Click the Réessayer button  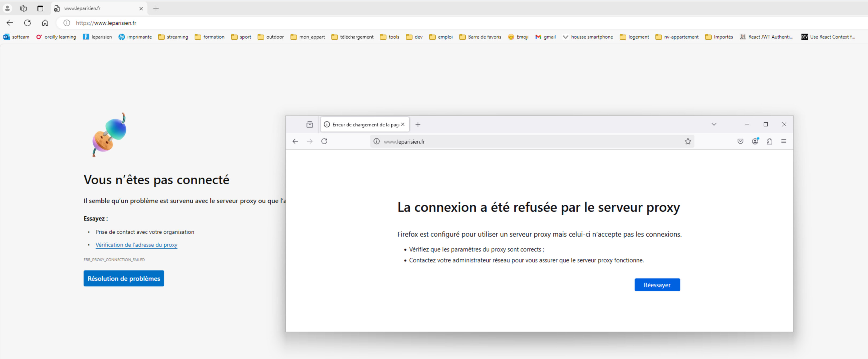pos(657,285)
